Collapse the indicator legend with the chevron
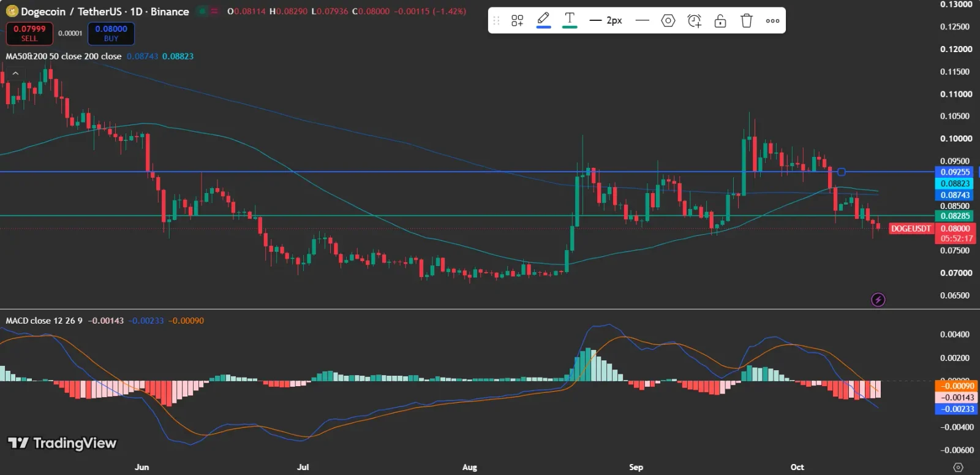980x475 pixels. pos(15,74)
